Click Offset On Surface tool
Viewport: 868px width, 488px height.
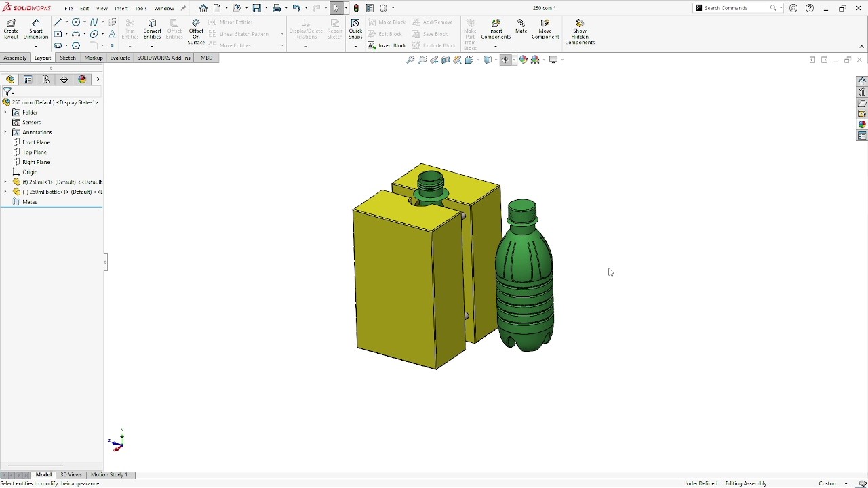click(196, 31)
